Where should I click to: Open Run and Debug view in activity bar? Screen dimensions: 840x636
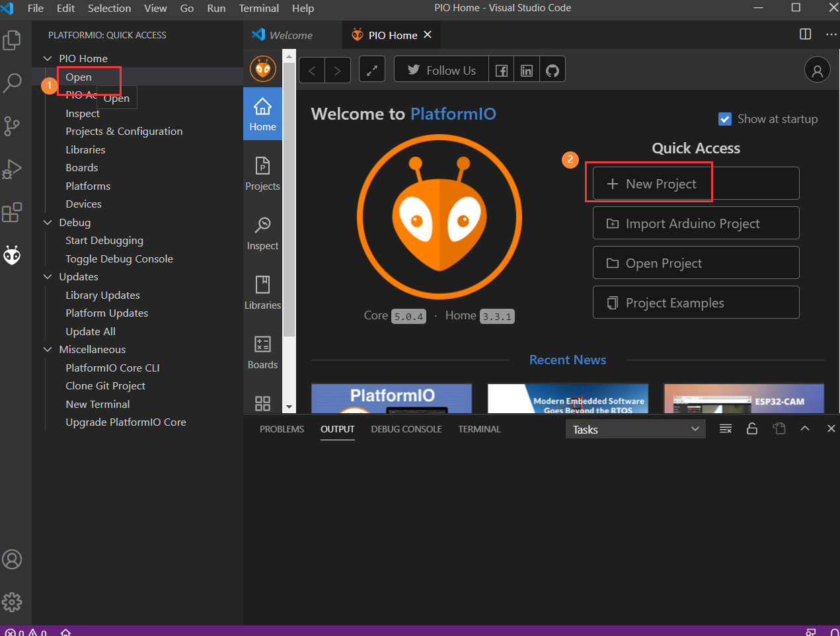[12, 169]
